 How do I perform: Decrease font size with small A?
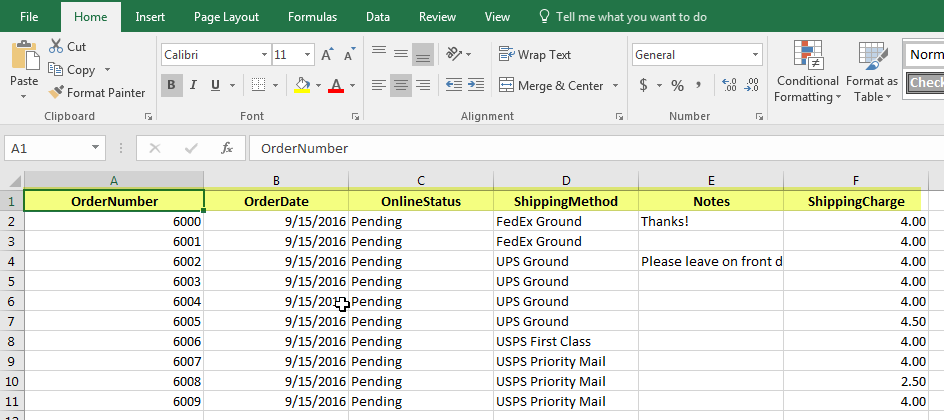pyautogui.click(x=350, y=55)
